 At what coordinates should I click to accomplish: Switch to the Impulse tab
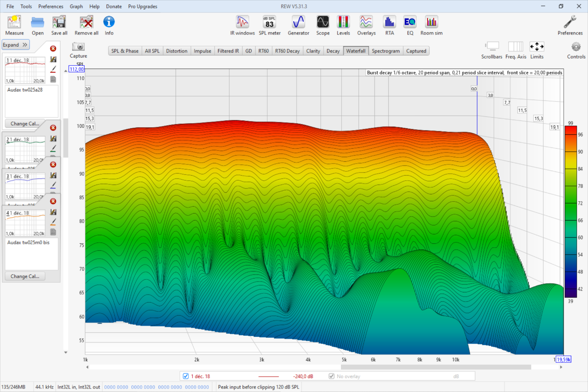(202, 51)
